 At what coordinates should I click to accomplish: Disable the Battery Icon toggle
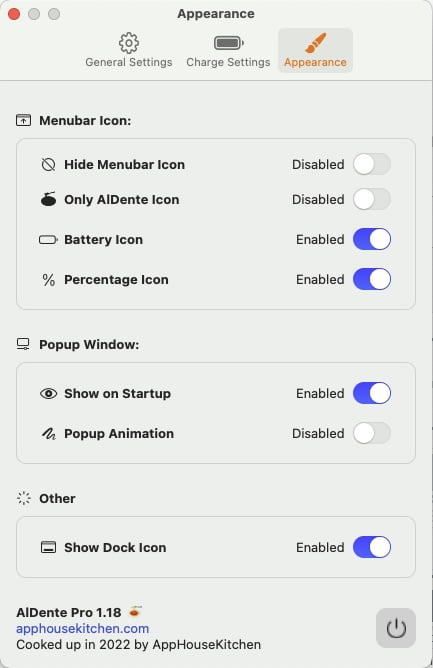click(x=372, y=239)
